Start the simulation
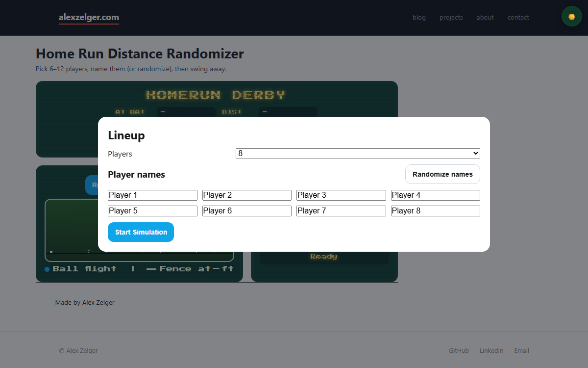This screenshot has width=588, height=368. [141, 232]
